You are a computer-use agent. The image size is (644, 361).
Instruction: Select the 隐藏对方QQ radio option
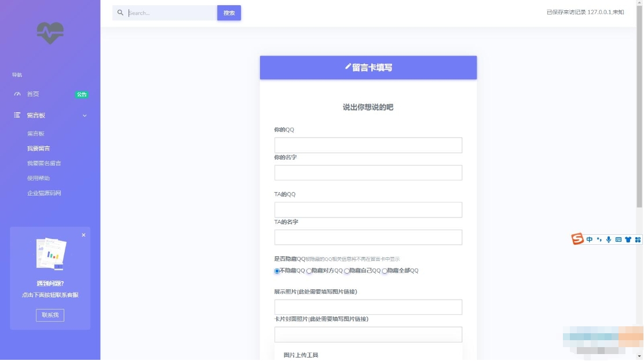pos(309,271)
